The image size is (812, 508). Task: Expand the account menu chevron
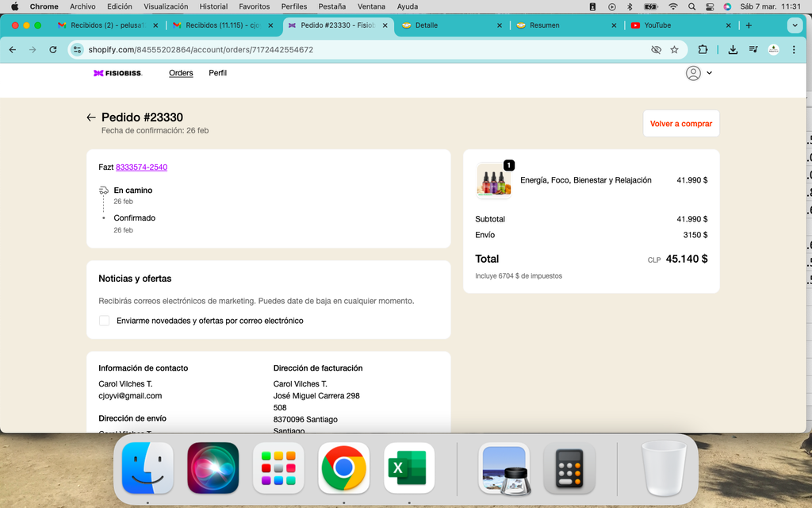pos(709,73)
